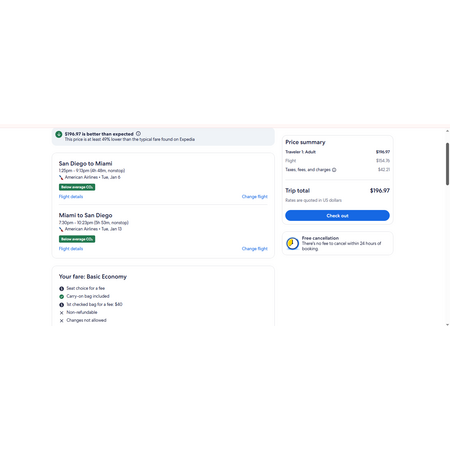
Task: Click the dollar icon beside Seat choice for a fee
Action: [x=61, y=288]
